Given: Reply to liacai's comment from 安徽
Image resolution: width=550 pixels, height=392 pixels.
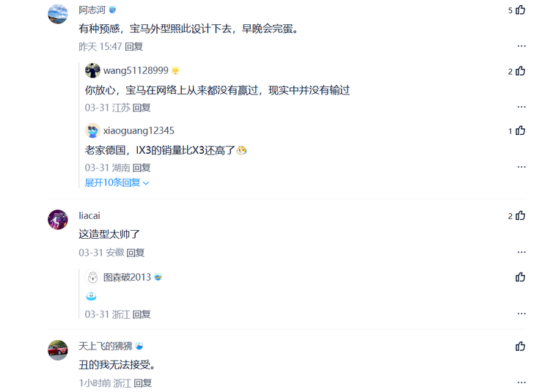Looking at the screenshot, I should 136,253.
